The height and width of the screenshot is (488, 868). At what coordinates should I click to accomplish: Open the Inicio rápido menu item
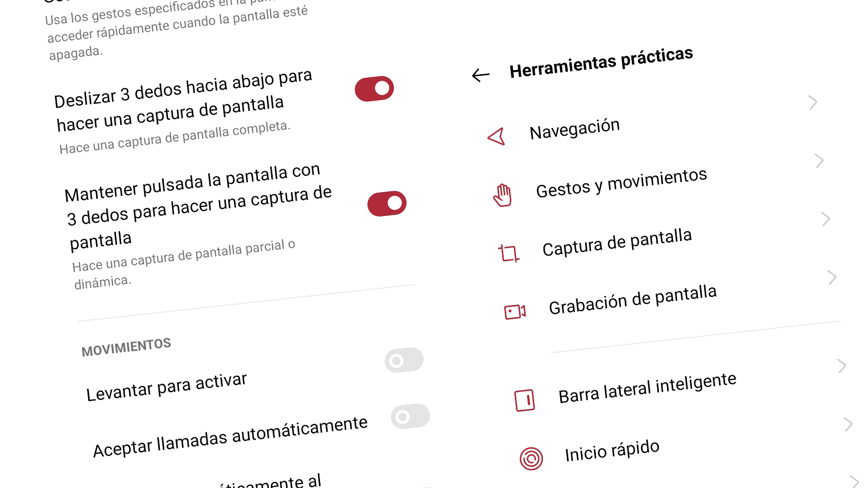tap(612, 447)
